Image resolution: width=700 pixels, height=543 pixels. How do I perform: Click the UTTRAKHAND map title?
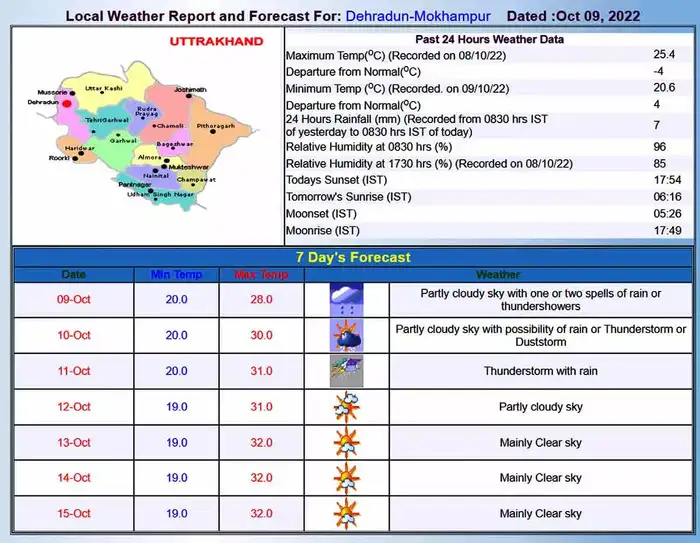[x=216, y=41]
